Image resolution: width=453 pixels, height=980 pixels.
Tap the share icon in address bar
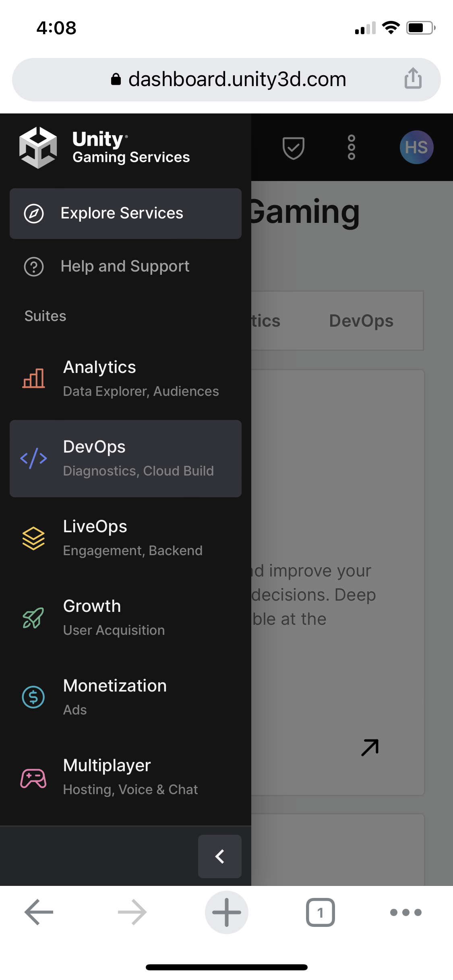413,78
